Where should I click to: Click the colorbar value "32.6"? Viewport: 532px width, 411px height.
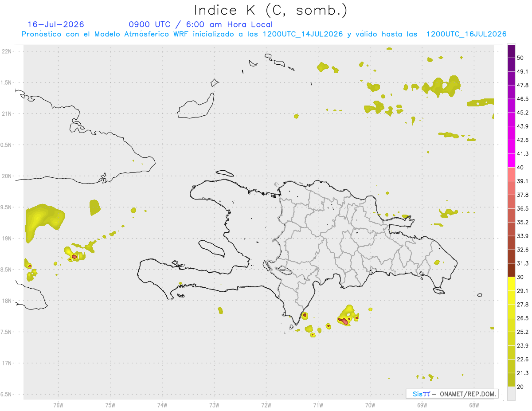click(523, 250)
